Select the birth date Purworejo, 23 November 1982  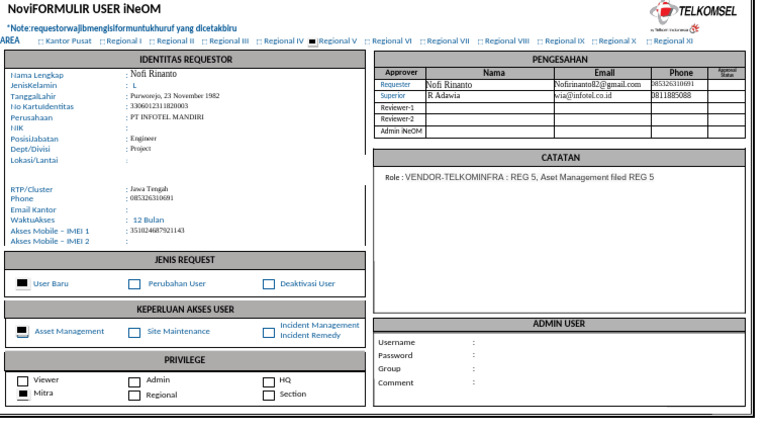tap(175, 96)
